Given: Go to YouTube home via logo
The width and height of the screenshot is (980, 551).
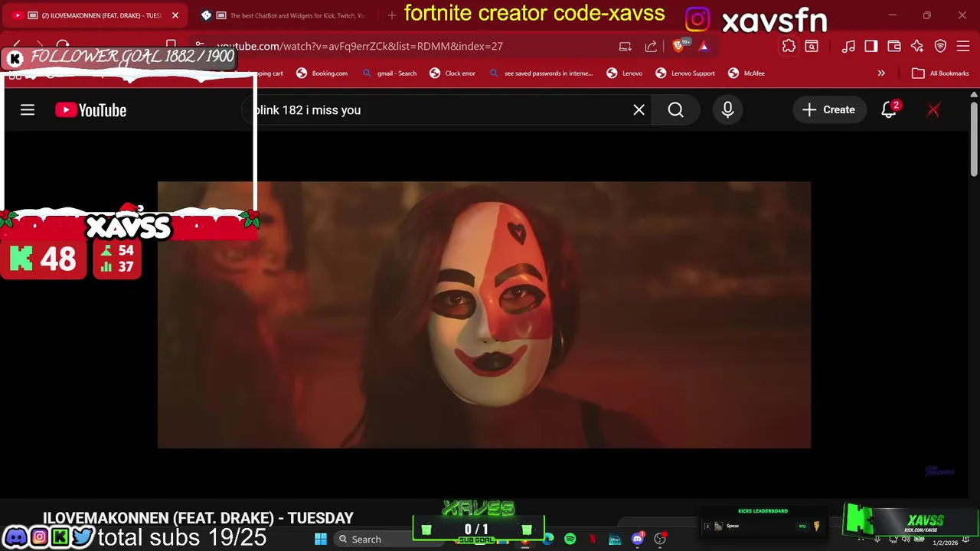Looking at the screenshot, I should [90, 110].
